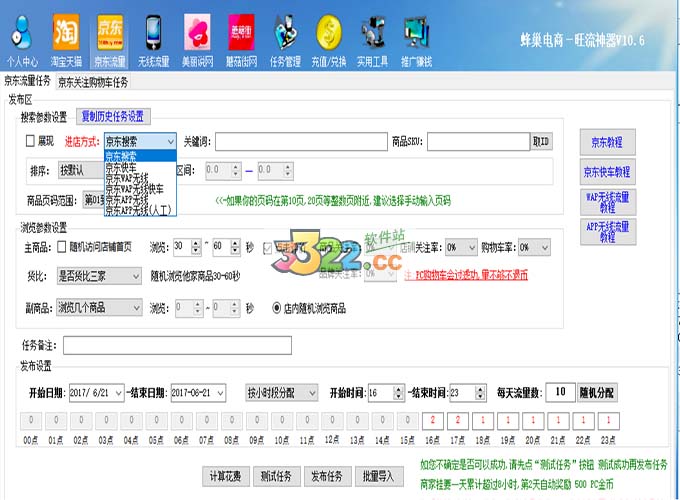Select the 店内随机浏览商品 radio button
The image size is (680, 500).
(x=277, y=308)
